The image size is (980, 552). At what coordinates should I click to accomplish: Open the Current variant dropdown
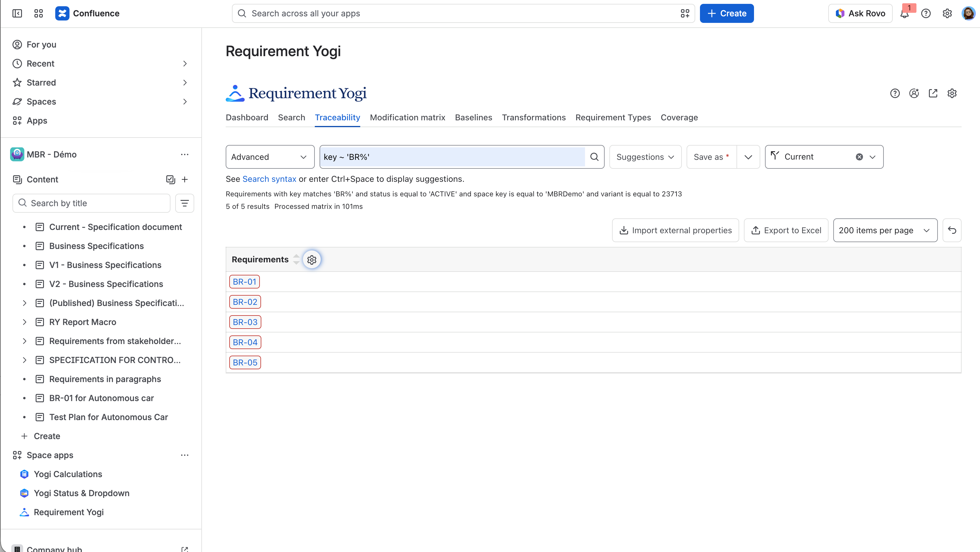(872, 157)
